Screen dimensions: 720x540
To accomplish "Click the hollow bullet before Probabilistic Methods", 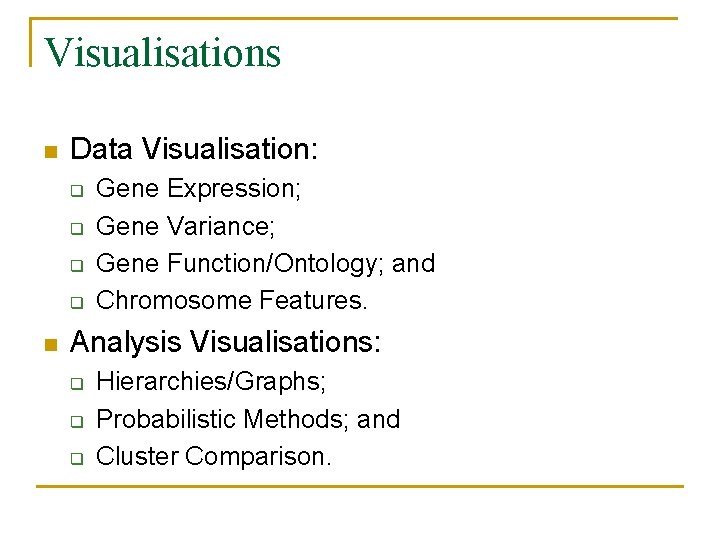I will pyautogui.click(x=75, y=421).
